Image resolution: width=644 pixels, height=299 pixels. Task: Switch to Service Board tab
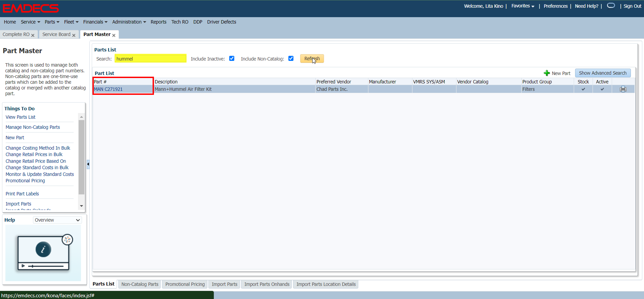pos(56,34)
